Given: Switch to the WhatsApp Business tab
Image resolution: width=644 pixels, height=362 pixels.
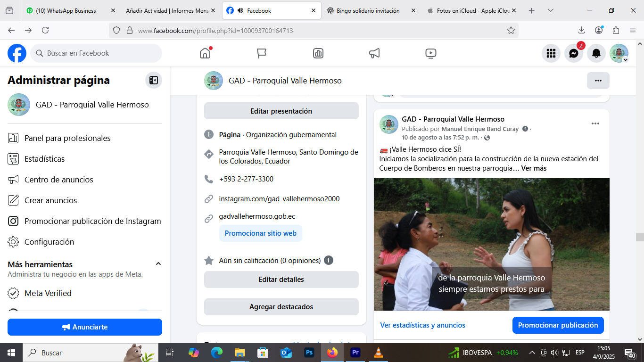Looking at the screenshot, I should (x=66, y=10).
